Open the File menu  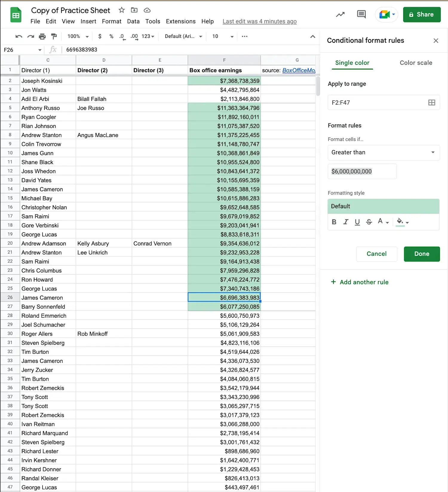coord(35,21)
